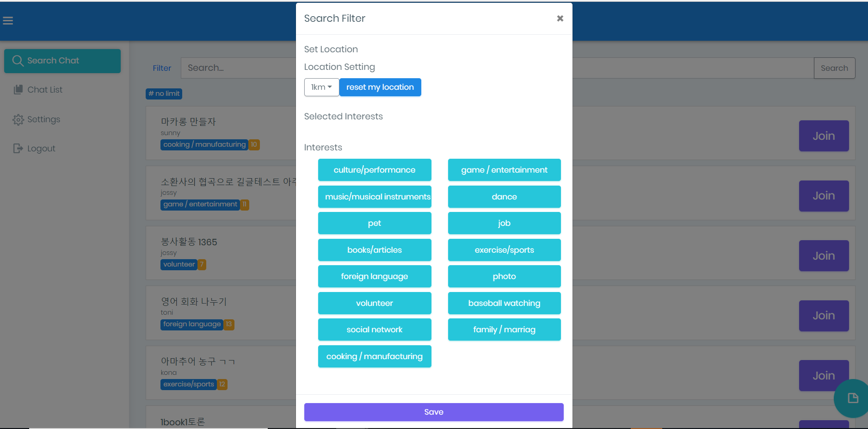Screen dimensions: 868x429
Task: Open the 1km distance dropdown
Action: coord(321,87)
